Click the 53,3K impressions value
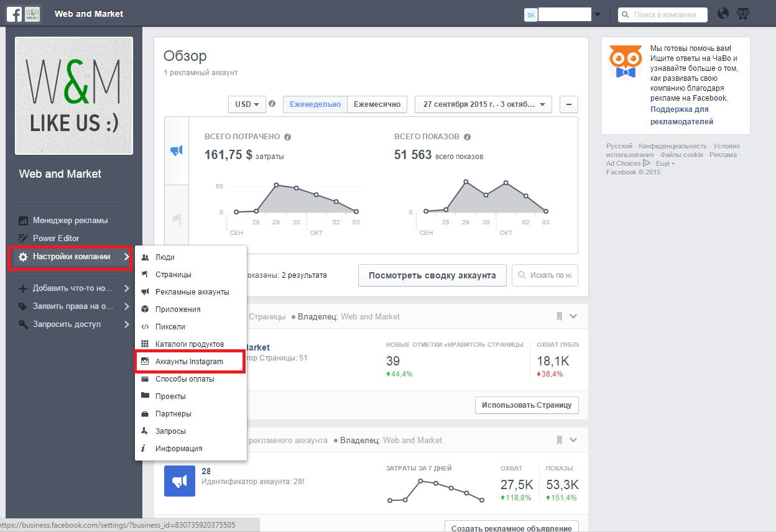The image size is (776, 532). coord(562,485)
